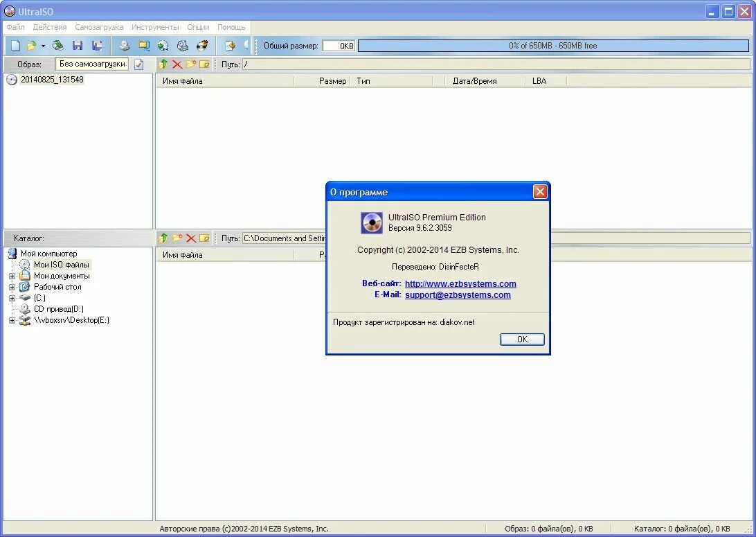Click the Up arrow in catalog pane toolbar
756x537 pixels.
(163, 238)
